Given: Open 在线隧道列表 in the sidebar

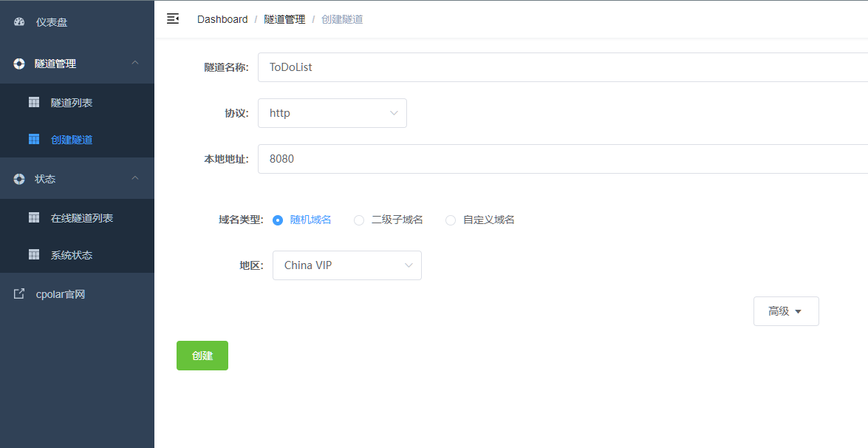Looking at the screenshot, I should tap(77, 218).
